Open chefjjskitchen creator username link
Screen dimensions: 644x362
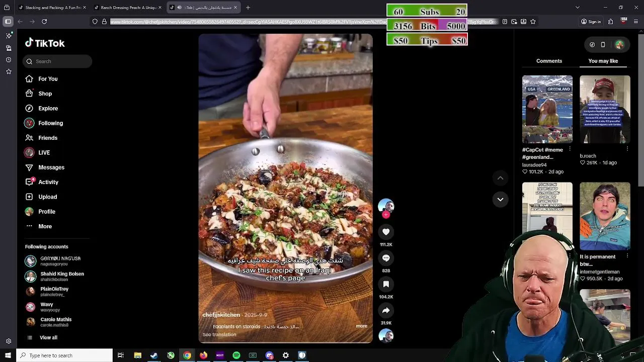click(221, 315)
